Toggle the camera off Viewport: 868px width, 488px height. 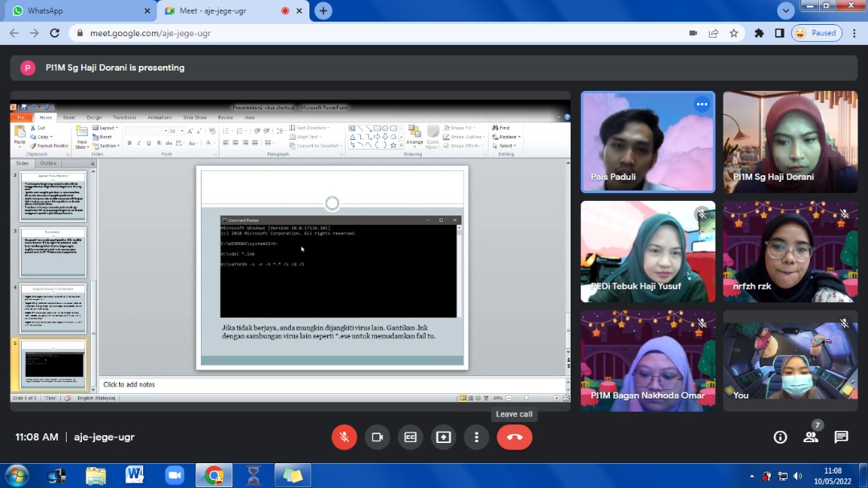click(377, 437)
